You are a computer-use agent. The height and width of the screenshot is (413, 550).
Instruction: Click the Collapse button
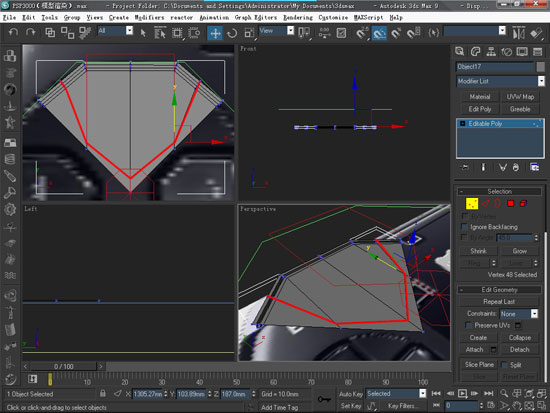pyautogui.click(x=519, y=338)
